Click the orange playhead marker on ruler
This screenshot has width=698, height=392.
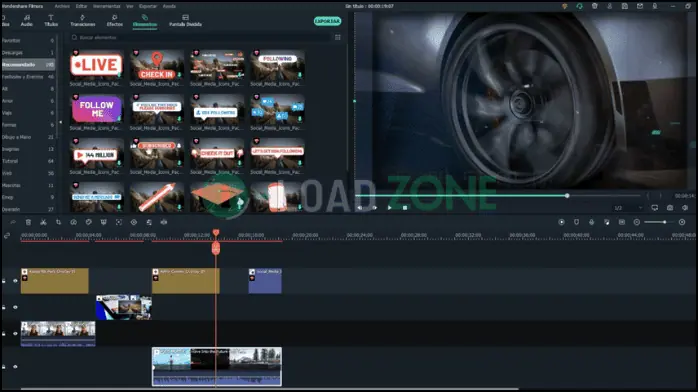pyautogui.click(x=216, y=233)
